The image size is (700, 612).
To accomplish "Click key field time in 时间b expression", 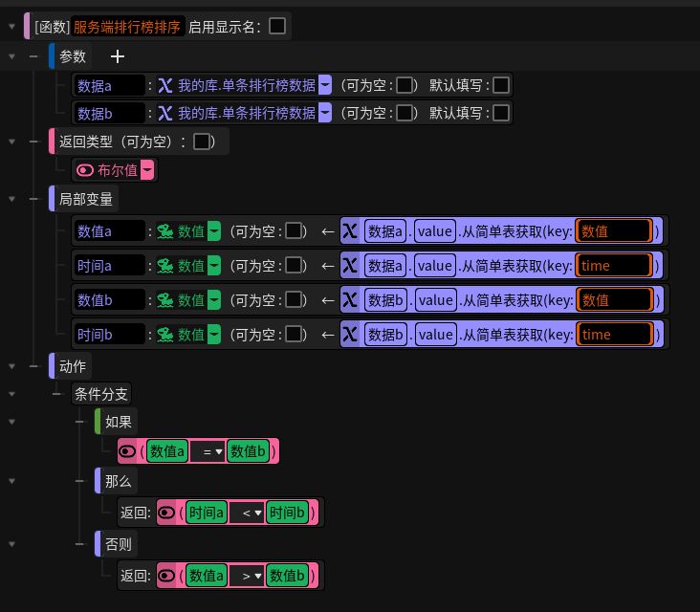I will pyautogui.click(x=615, y=335).
